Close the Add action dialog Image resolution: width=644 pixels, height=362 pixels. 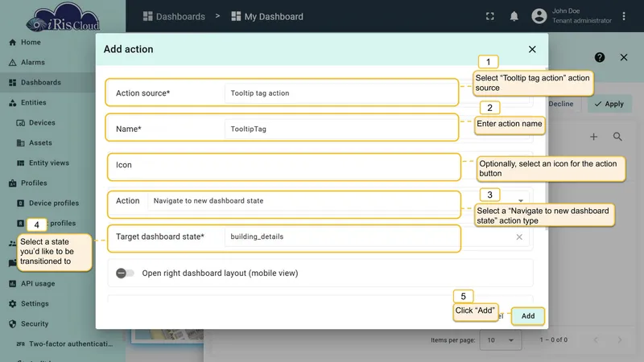click(532, 49)
